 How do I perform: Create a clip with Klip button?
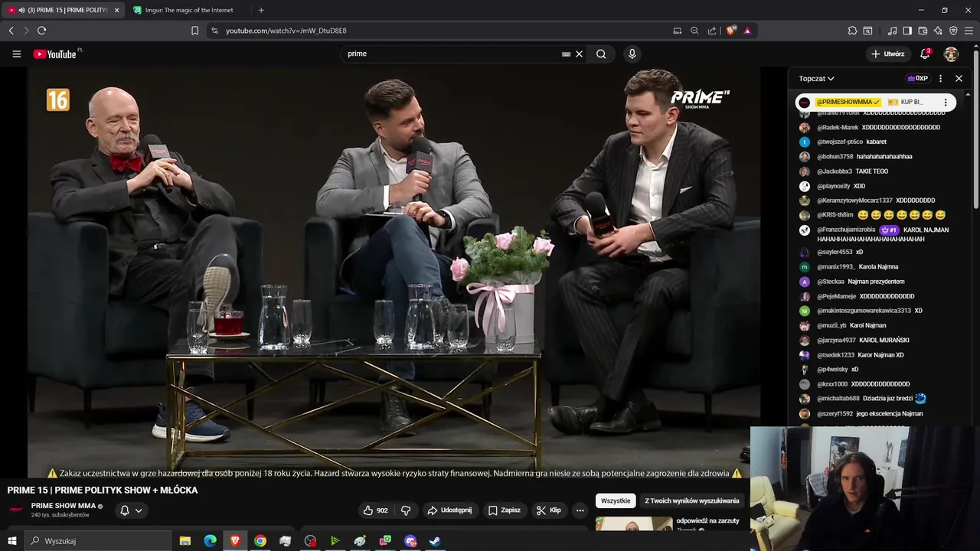coord(548,510)
